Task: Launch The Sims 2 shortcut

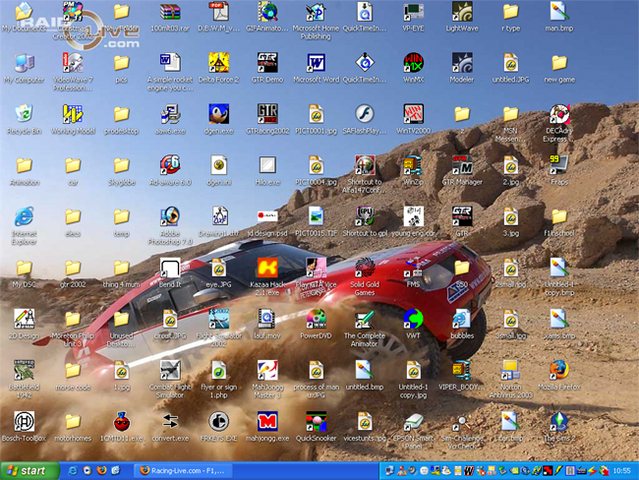Action: pyautogui.click(x=559, y=421)
